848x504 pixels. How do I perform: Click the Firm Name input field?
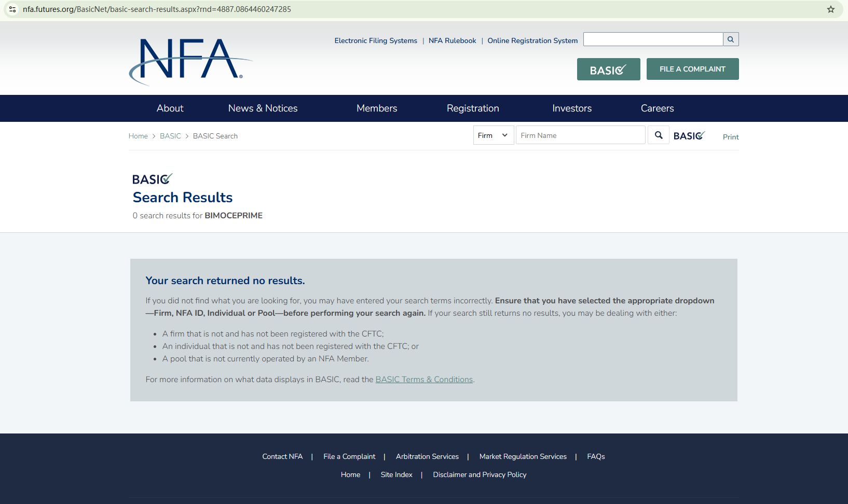(580, 135)
